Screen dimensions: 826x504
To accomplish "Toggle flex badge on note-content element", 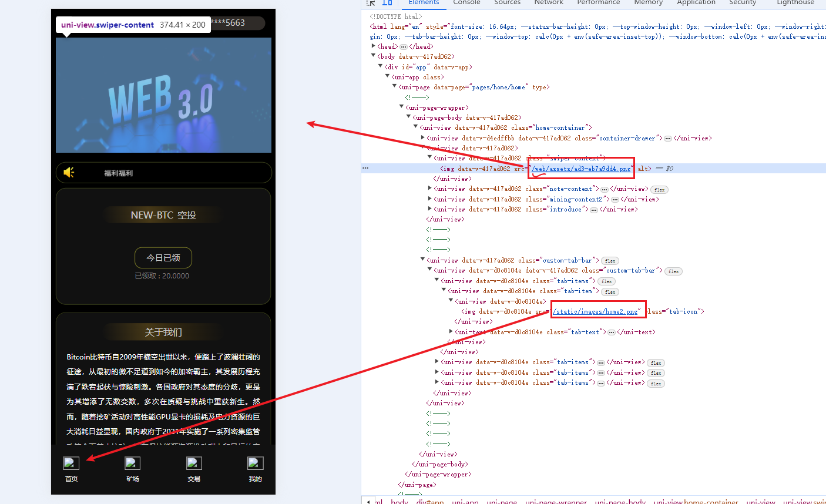I will click(x=660, y=189).
